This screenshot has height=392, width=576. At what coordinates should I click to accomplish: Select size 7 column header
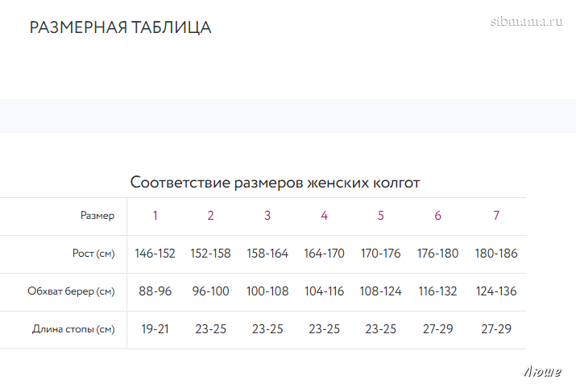pos(496,216)
